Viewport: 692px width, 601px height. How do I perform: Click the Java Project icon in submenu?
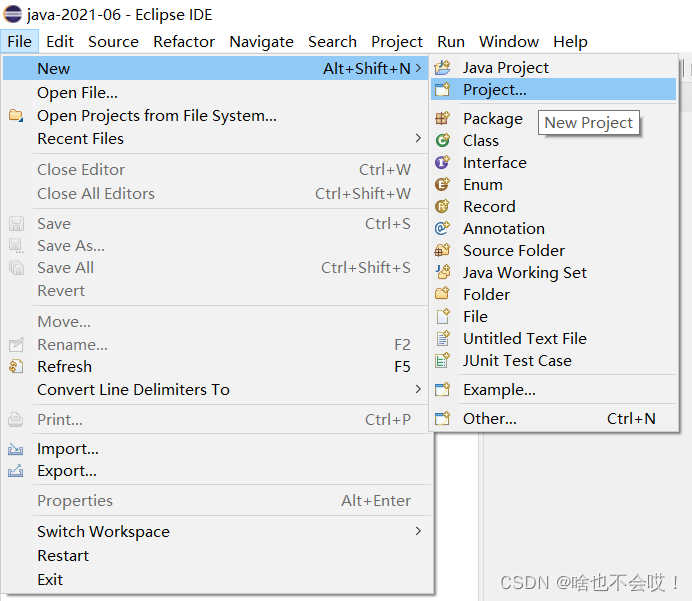click(x=442, y=68)
